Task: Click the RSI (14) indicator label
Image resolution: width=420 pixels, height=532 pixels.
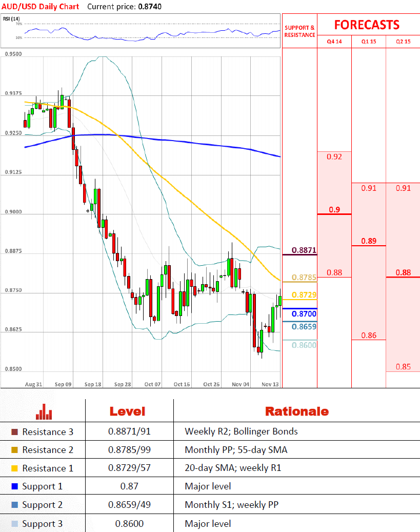Action: coord(11,18)
